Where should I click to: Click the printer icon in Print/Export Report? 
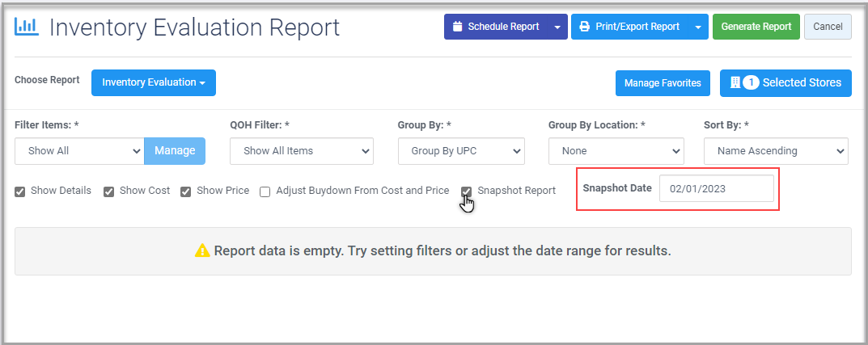point(584,27)
